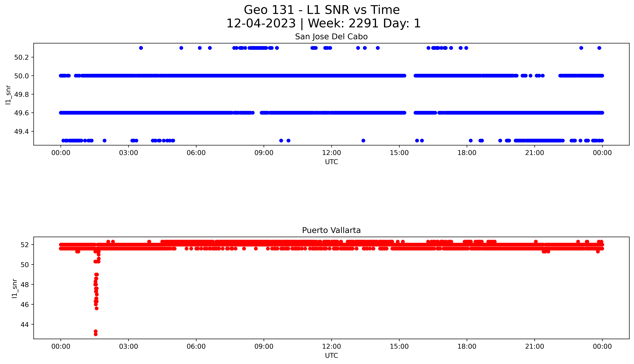Screen dimensions: 634x364
Task: Click 18:00 tick label in San Jose Del Cabo plot
Action: (467, 153)
